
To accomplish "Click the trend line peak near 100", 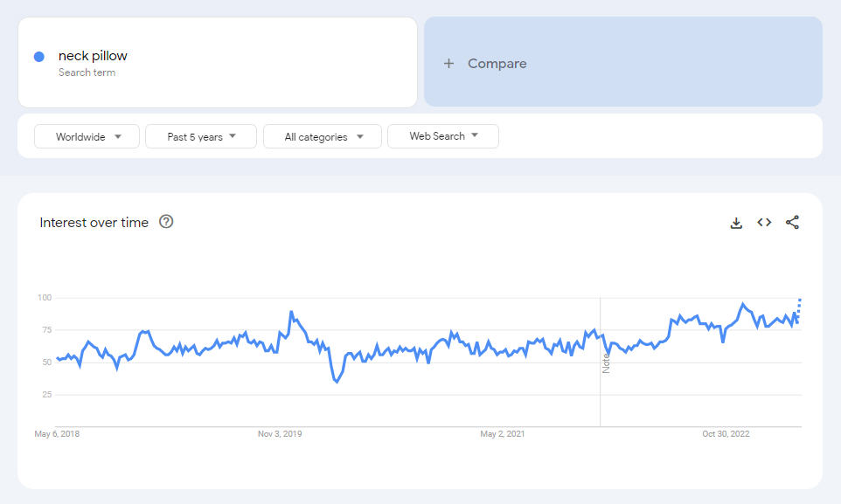I will [742, 301].
